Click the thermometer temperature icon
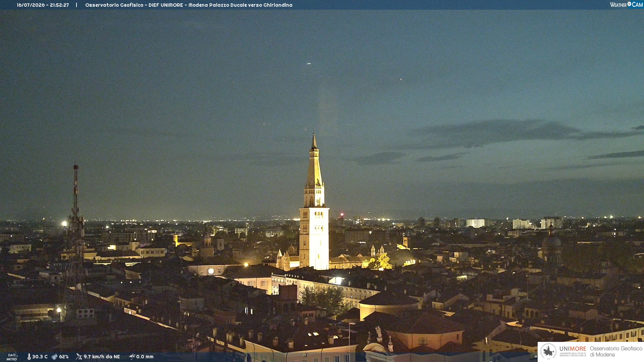Image resolution: width=644 pixels, height=362 pixels. pyautogui.click(x=29, y=357)
